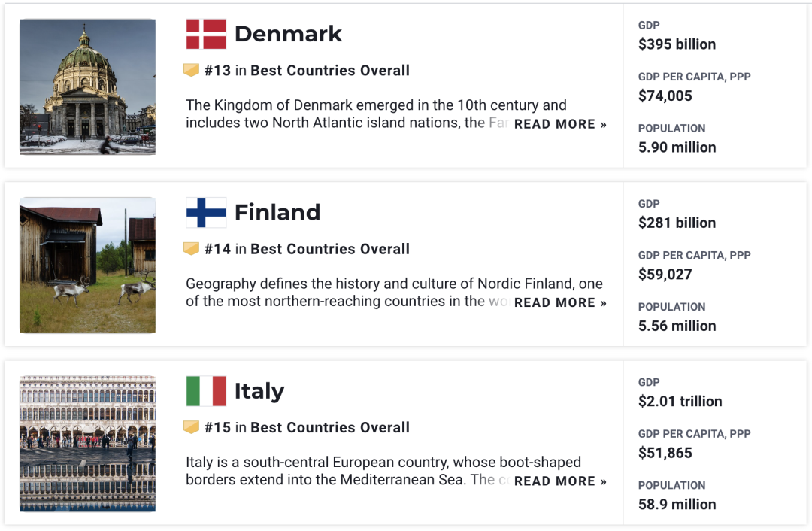
Task: Expand Denmark description with Read More
Action: point(560,124)
